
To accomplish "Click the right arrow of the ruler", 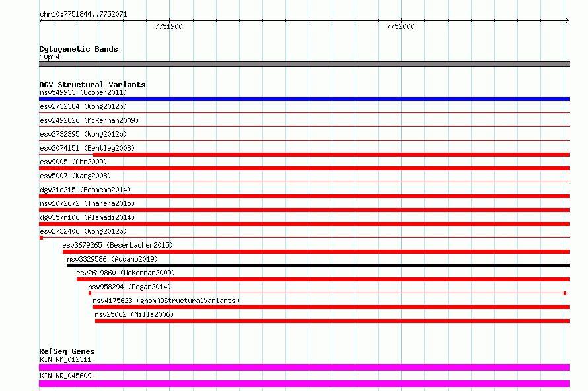I will (x=567, y=20).
